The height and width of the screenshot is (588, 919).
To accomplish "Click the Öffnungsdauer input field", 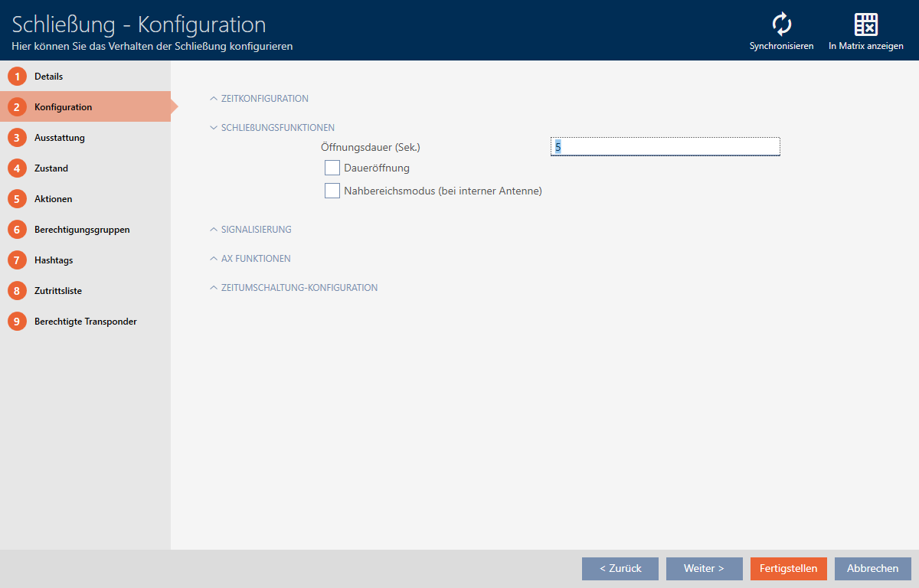I will coord(665,146).
